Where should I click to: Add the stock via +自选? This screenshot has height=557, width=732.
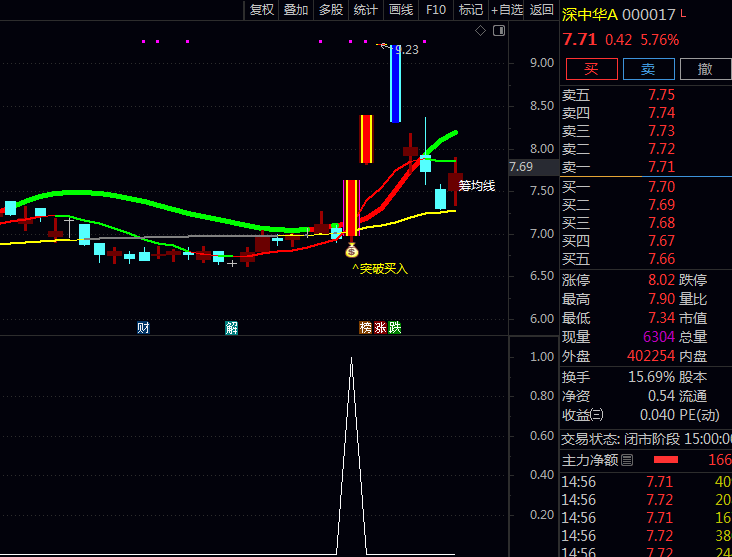tap(507, 10)
